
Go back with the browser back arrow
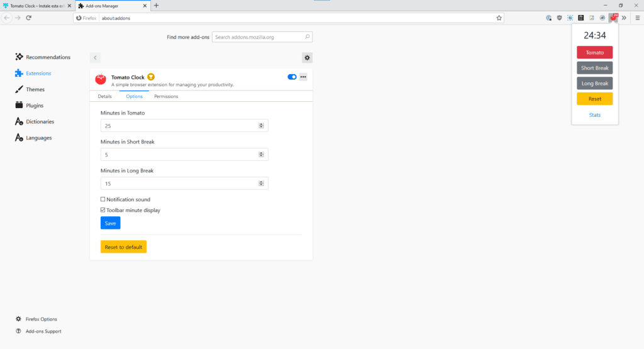coord(6,18)
